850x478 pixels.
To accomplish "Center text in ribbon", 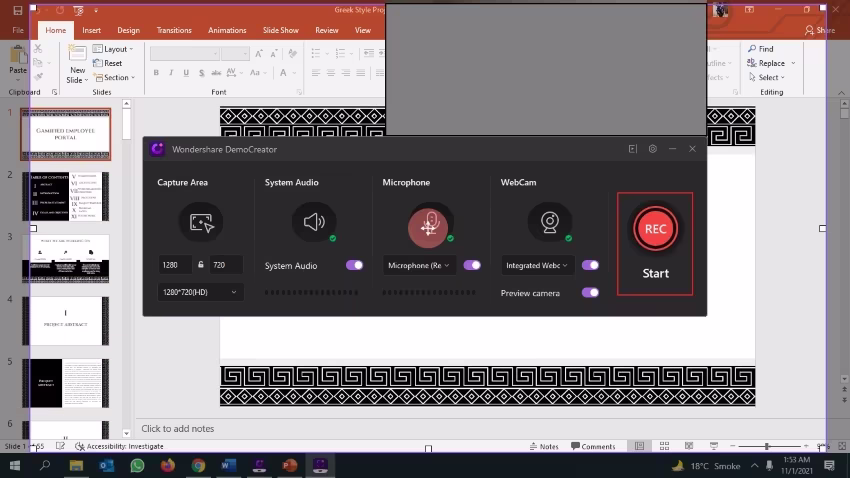I will click(331, 73).
